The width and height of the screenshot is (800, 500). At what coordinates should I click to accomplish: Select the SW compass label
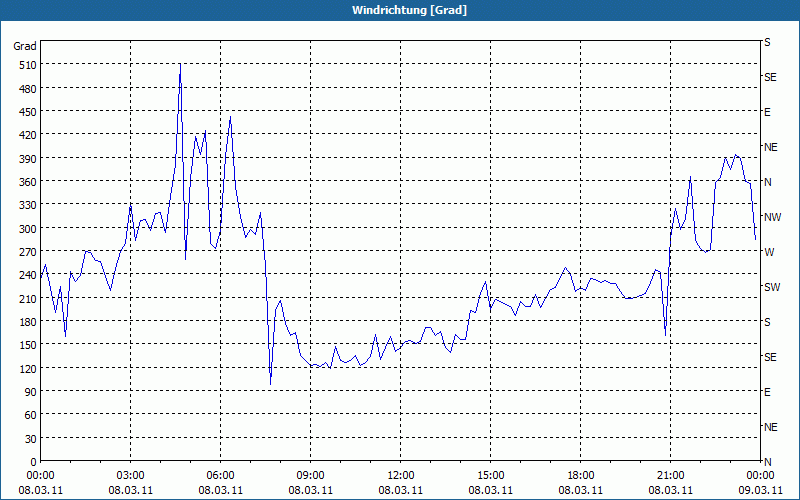coord(772,287)
